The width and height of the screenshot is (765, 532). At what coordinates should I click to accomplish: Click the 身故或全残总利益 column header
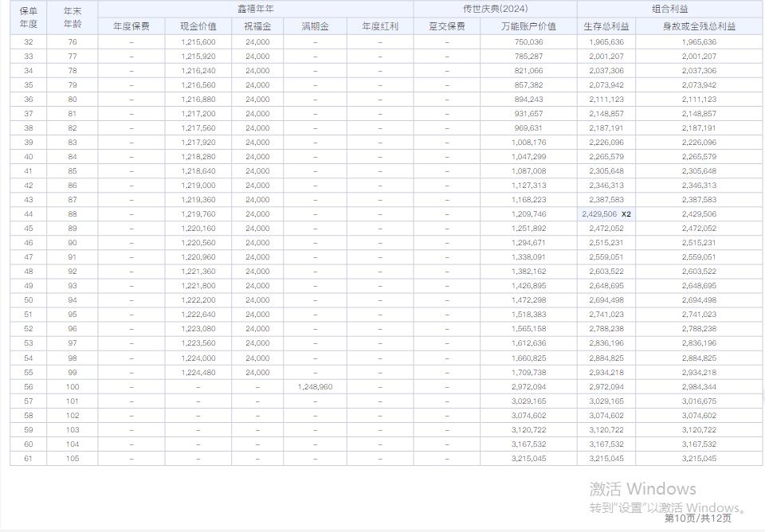700,25
